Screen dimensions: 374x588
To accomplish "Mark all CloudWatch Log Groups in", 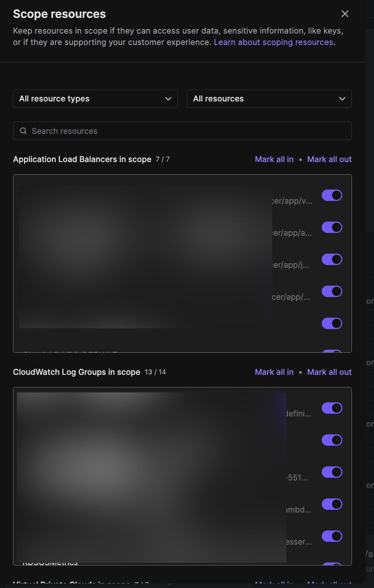I will (x=274, y=372).
